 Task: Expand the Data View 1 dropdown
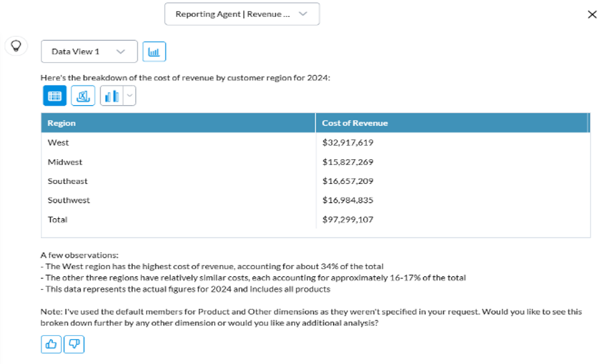[x=89, y=52]
